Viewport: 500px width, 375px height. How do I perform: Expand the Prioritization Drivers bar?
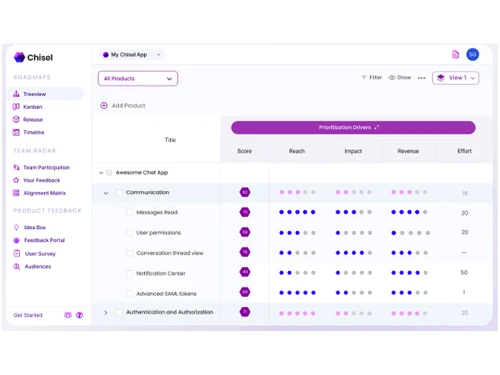pyautogui.click(x=353, y=128)
